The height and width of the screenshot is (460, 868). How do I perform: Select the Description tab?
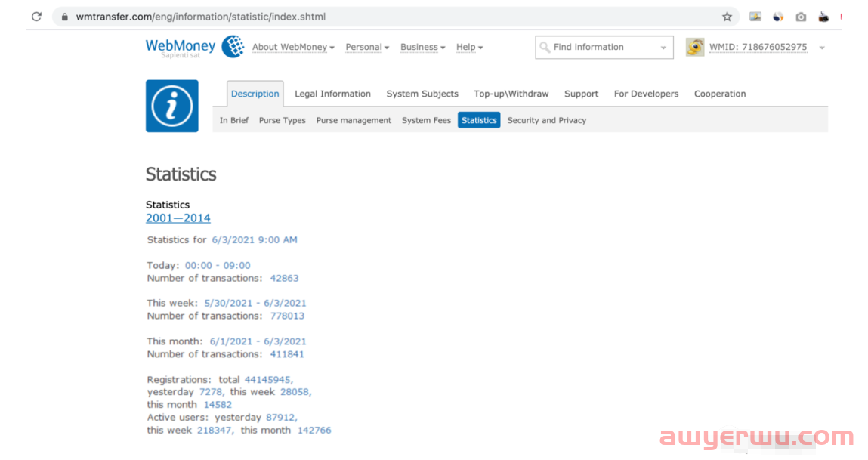255,94
